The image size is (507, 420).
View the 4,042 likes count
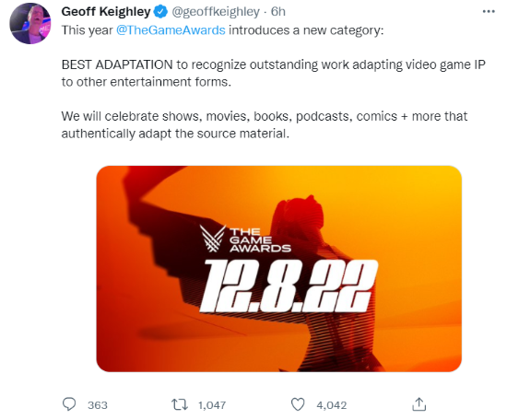click(x=332, y=405)
